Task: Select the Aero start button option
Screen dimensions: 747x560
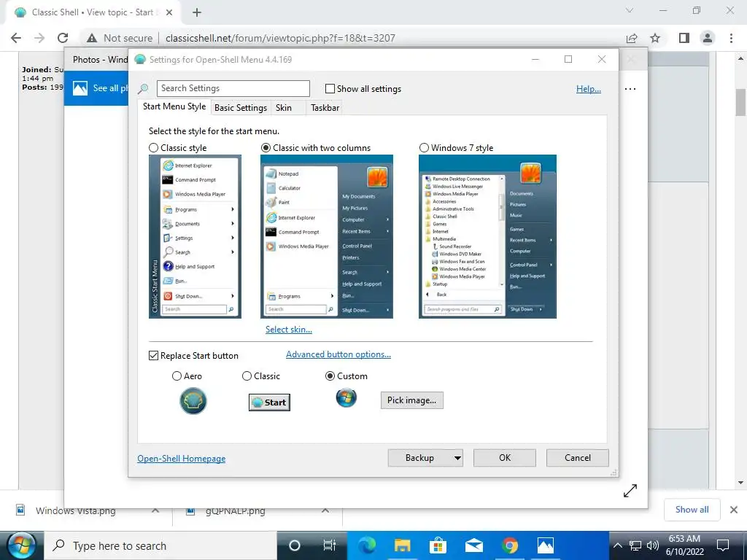Action: 177,376
